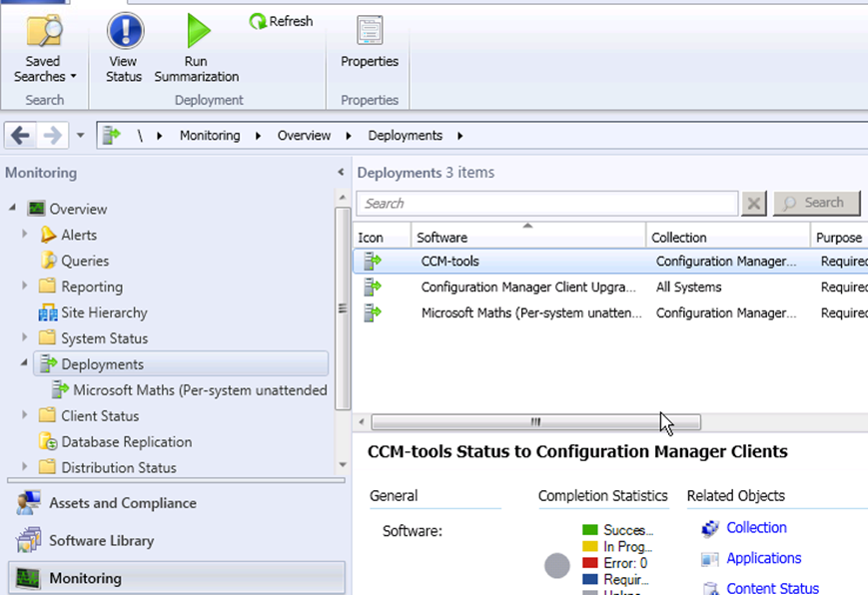Click Overview in the breadcrumb bar
This screenshot has height=595, width=868.
click(304, 136)
